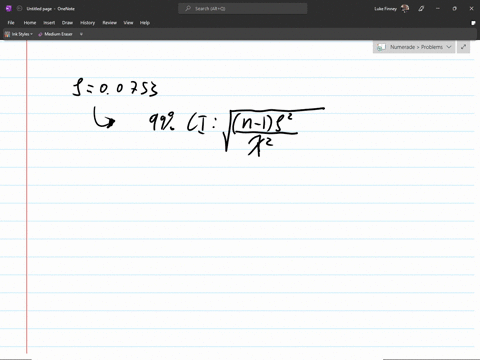Open the Review tab

click(x=110, y=23)
